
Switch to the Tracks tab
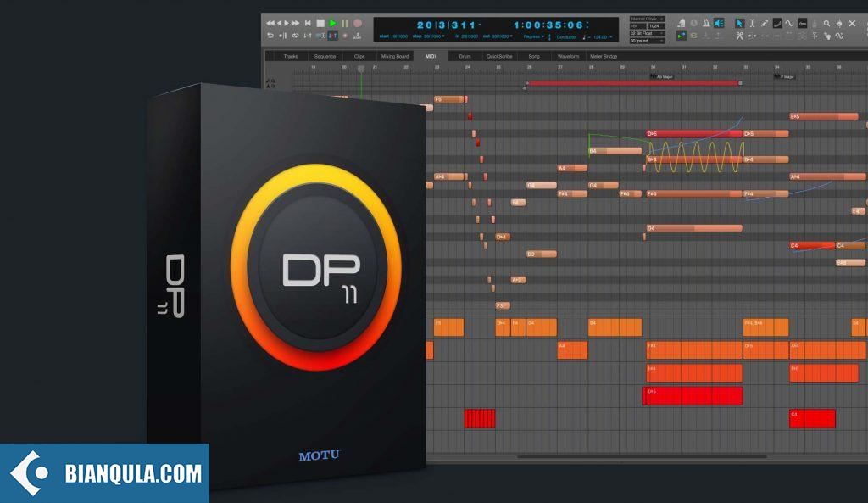(x=291, y=57)
